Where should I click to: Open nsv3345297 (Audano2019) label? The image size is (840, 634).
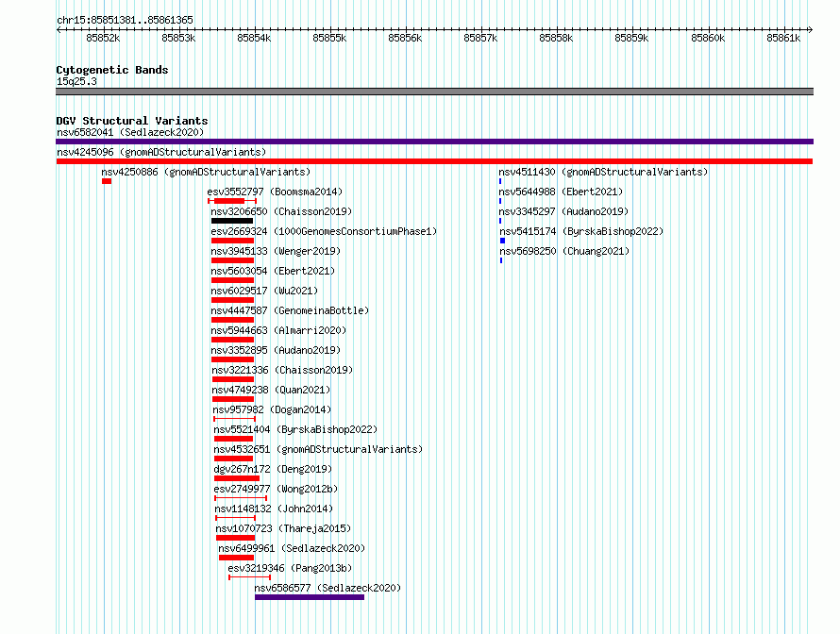pos(563,211)
